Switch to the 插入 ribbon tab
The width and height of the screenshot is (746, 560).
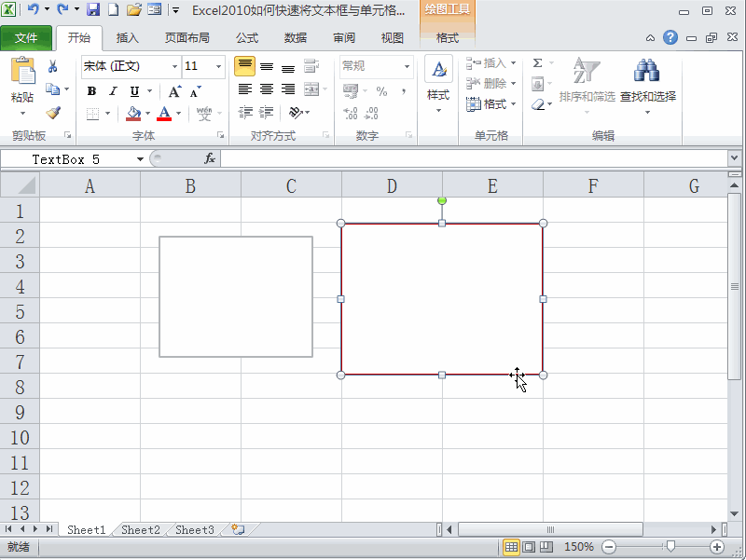click(127, 38)
